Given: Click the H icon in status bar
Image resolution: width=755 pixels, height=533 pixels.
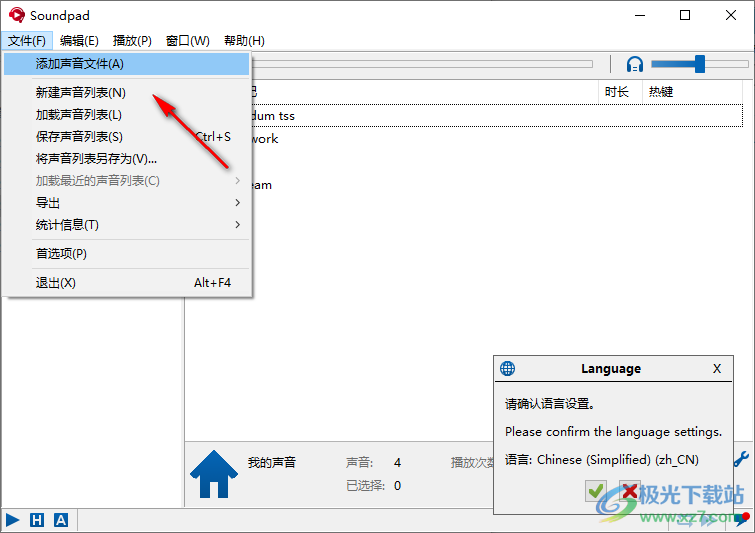Looking at the screenshot, I should tap(37, 520).
